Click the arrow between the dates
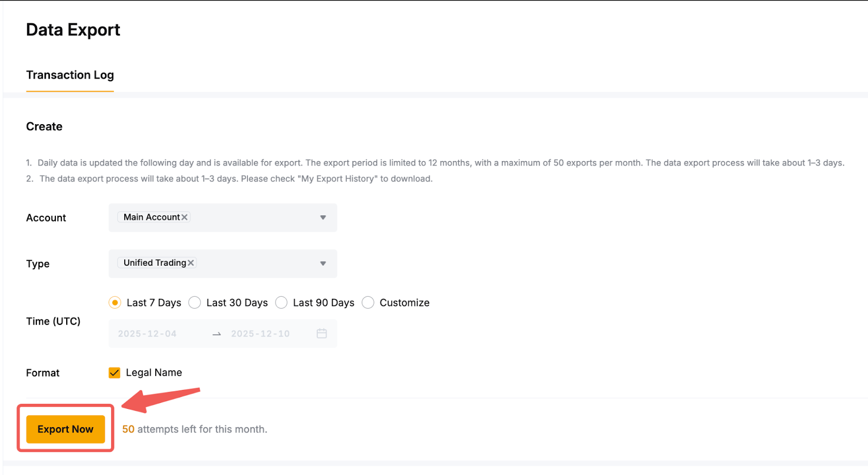Image resolution: width=868 pixels, height=475 pixels. coord(217,334)
